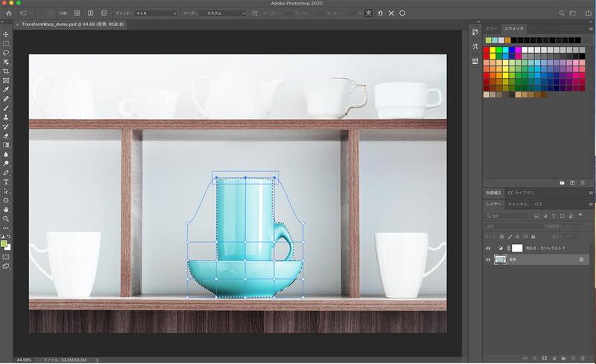Screen dimensions: 596x364
Task: Reset the warp transformation
Action: pos(380,13)
